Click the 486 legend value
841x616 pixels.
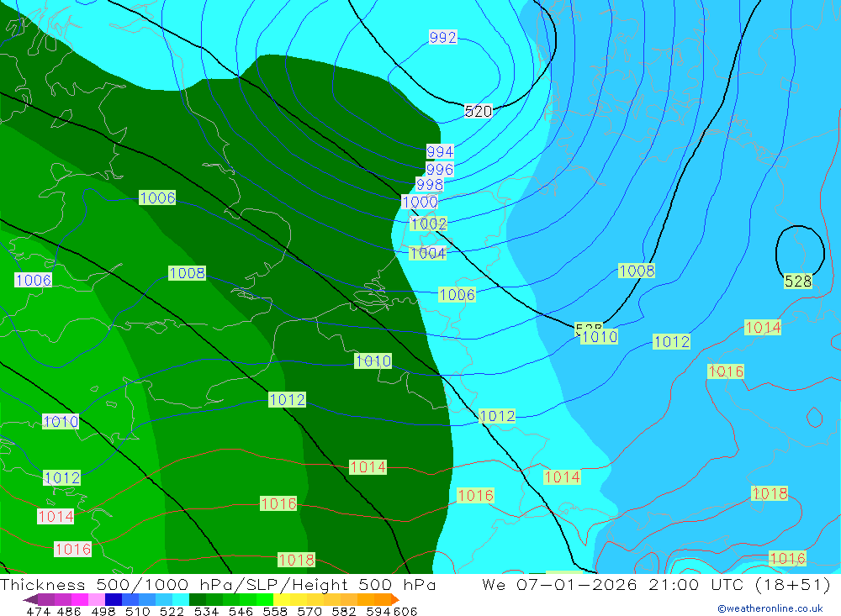point(69,611)
